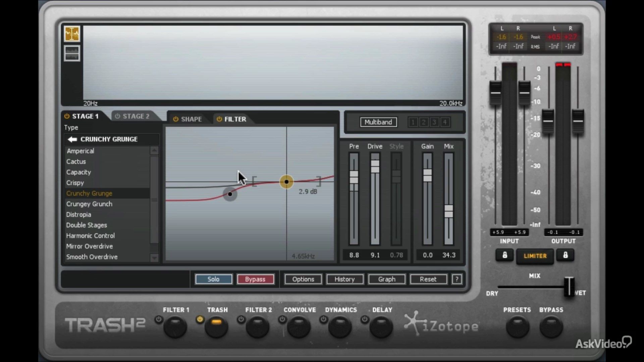Click the red Bypass button
The width and height of the screenshot is (644, 362).
pyautogui.click(x=255, y=279)
